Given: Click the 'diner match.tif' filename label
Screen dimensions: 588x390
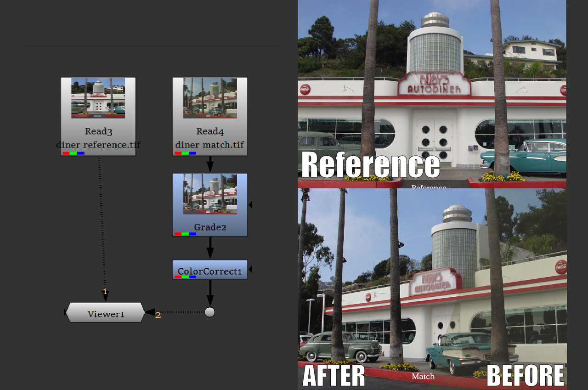Looking at the screenshot, I should pyautogui.click(x=210, y=145).
